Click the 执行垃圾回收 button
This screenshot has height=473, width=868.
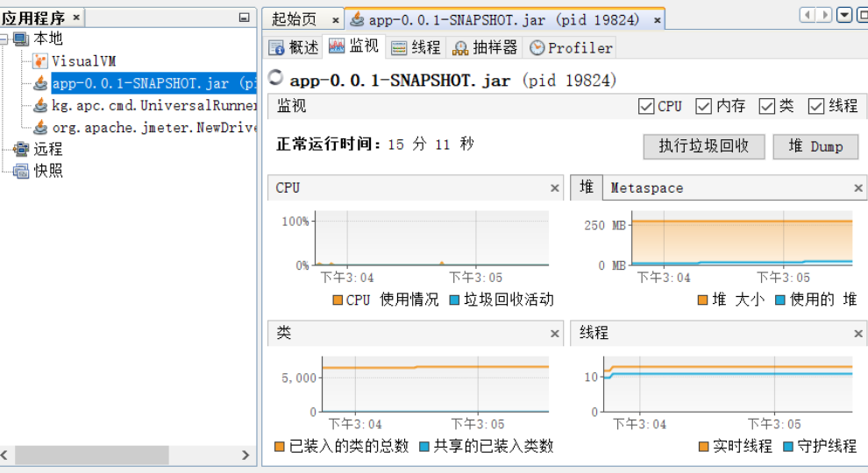(x=703, y=146)
